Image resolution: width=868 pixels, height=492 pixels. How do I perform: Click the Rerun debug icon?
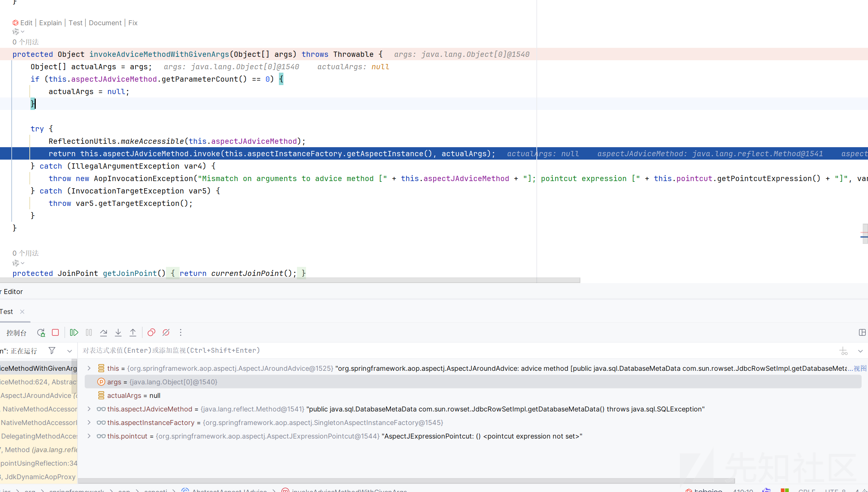41,333
